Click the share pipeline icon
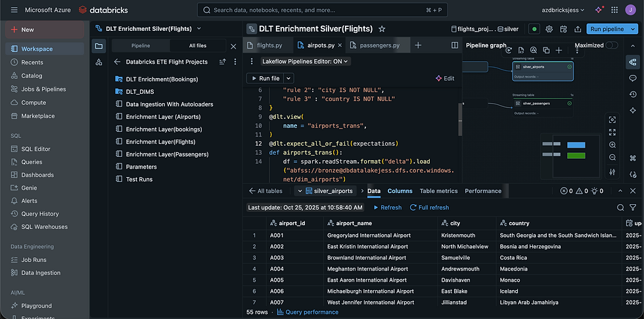This screenshot has height=319, width=644. [x=578, y=29]
